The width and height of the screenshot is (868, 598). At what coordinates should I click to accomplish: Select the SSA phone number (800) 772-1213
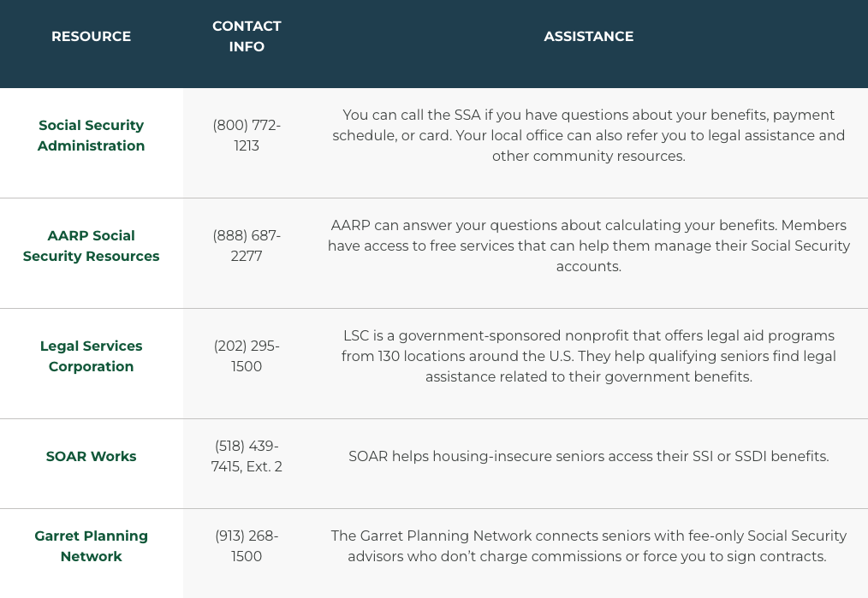coord(247,135)
